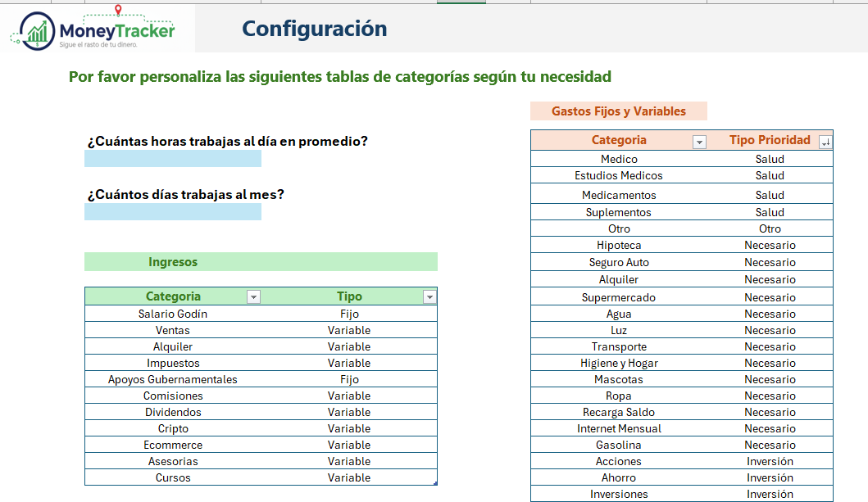Click the Fijo type next to Salario Godín

[349, 314]
